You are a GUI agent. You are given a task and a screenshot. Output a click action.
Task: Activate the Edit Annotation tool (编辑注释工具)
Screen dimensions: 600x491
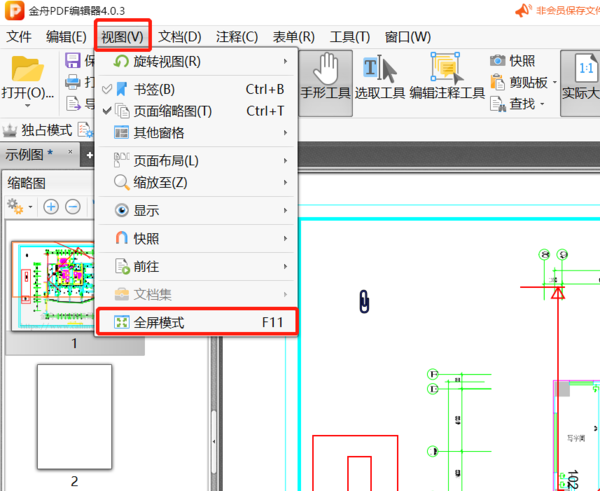coord(446,78)
